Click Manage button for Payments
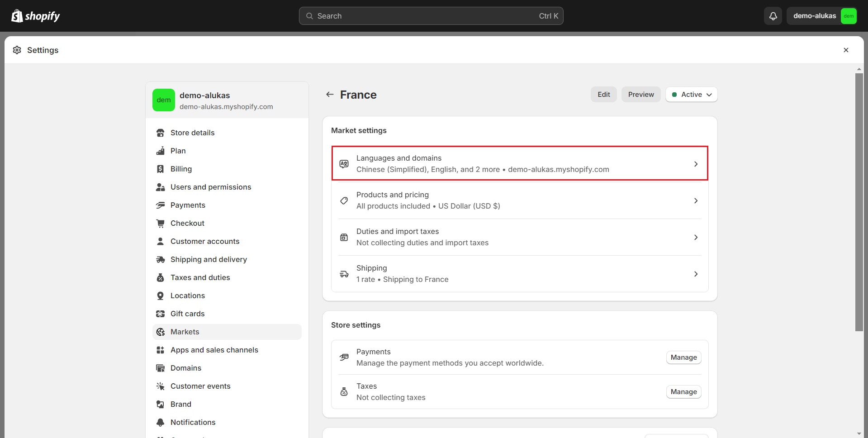 click(683, 357)
